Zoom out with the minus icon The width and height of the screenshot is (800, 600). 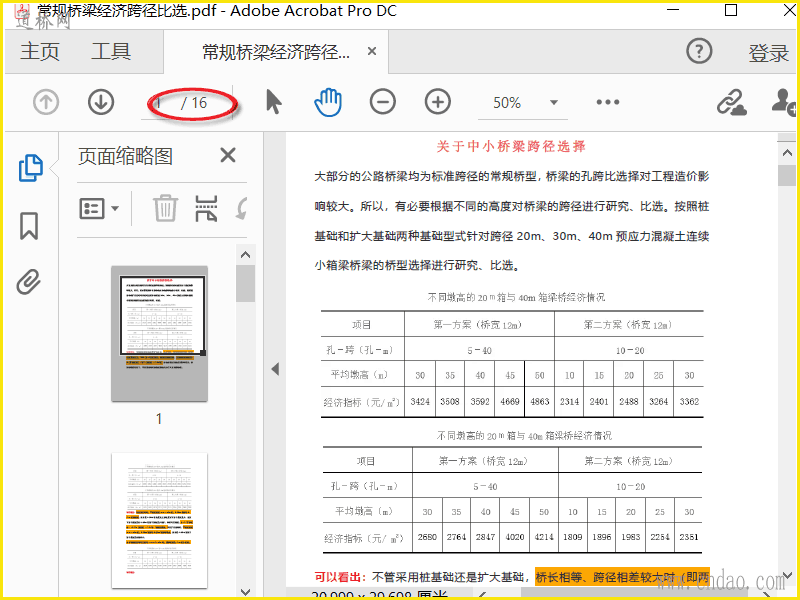(x=382, y=102)
